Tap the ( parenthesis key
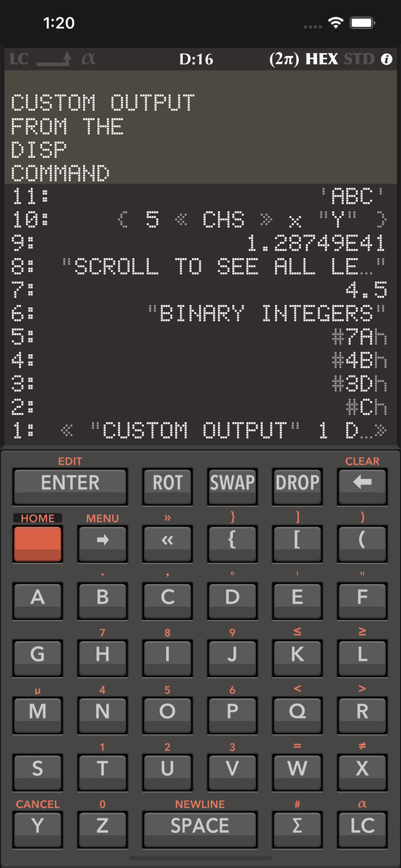This screenshot has height=868, width=401. (x=362, y=543)
